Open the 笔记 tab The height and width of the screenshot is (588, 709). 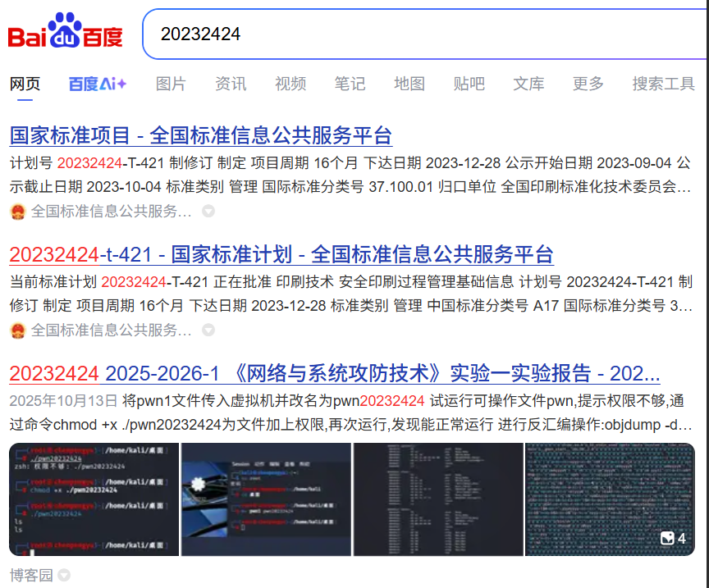coord(350,84)
